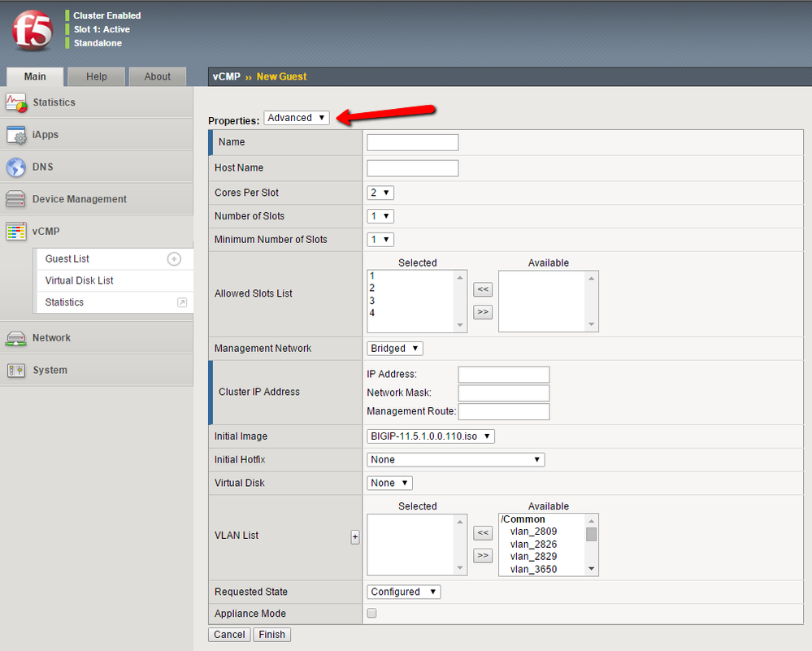Switch to the Help tab
Image resolution: width=812 pixels, height=651 pixels.
tap(97, 76)
